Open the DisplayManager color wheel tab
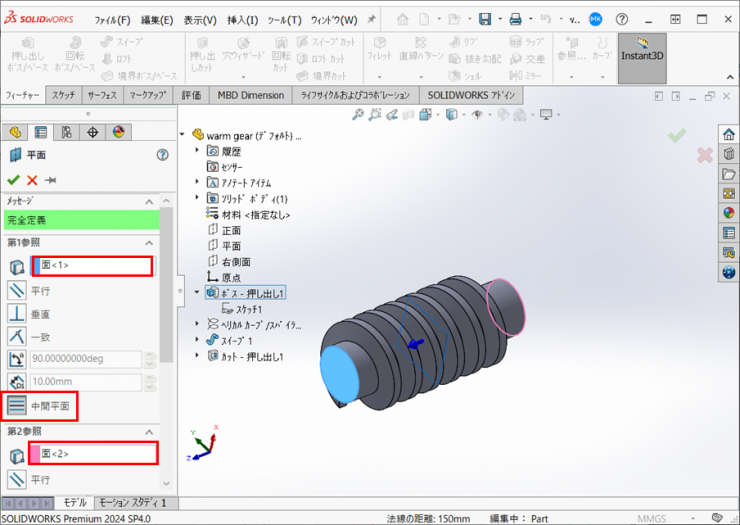 click(x=119, y=132)
